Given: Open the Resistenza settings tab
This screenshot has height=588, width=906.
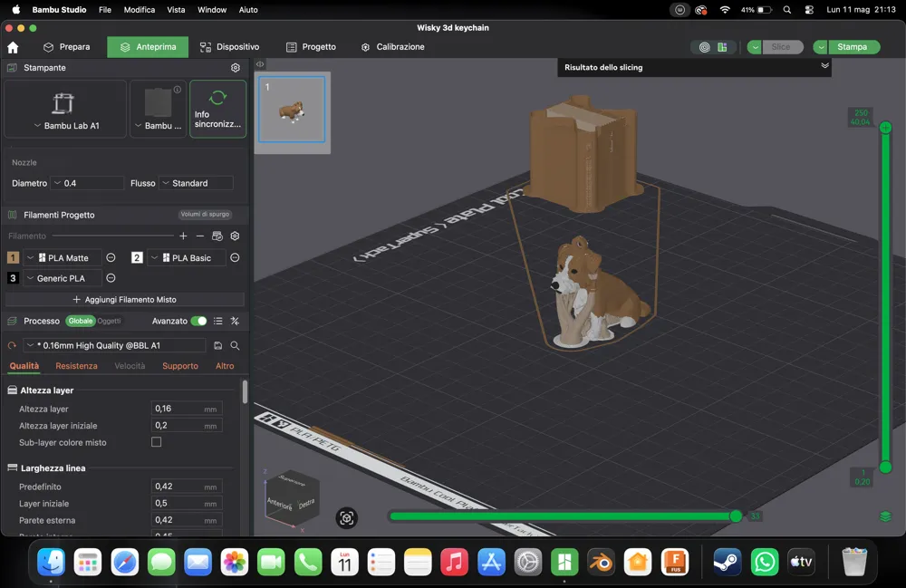Looking at the screenshot, I should (76, 366).
